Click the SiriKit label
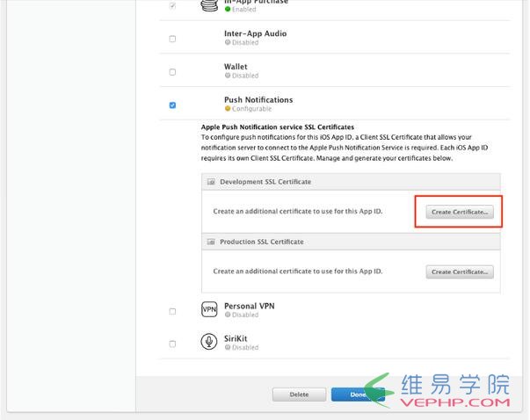Screen dimensions: 530x420 point(236,338)
